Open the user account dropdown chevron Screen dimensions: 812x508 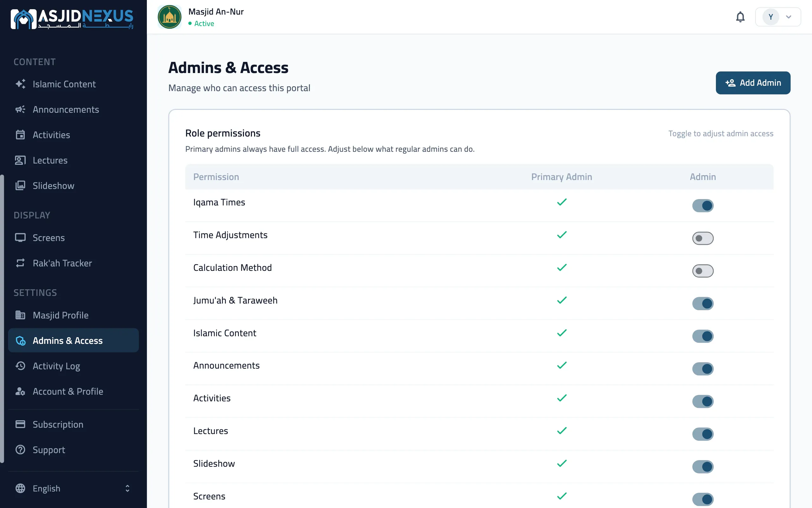789,17
